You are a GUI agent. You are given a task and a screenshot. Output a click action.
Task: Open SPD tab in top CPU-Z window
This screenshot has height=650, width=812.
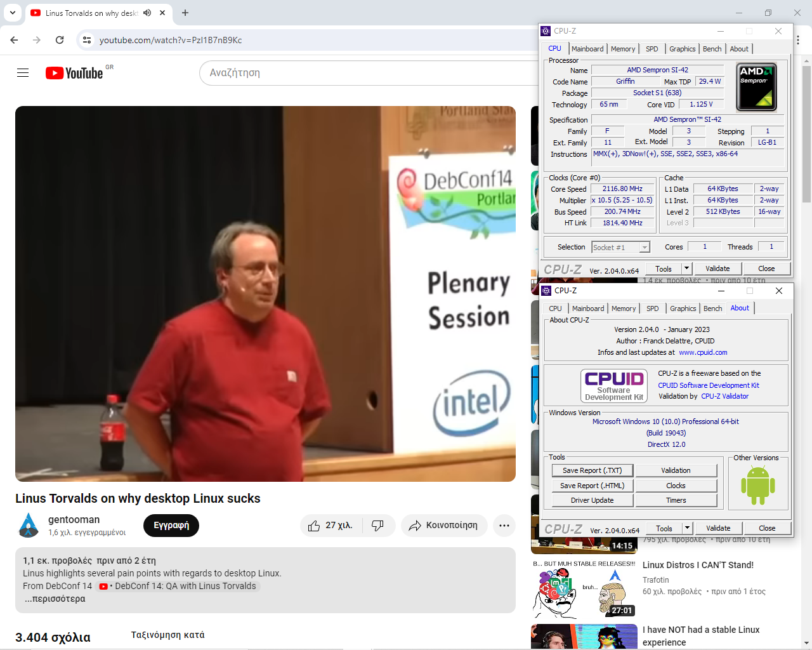(x=652, y=49)
